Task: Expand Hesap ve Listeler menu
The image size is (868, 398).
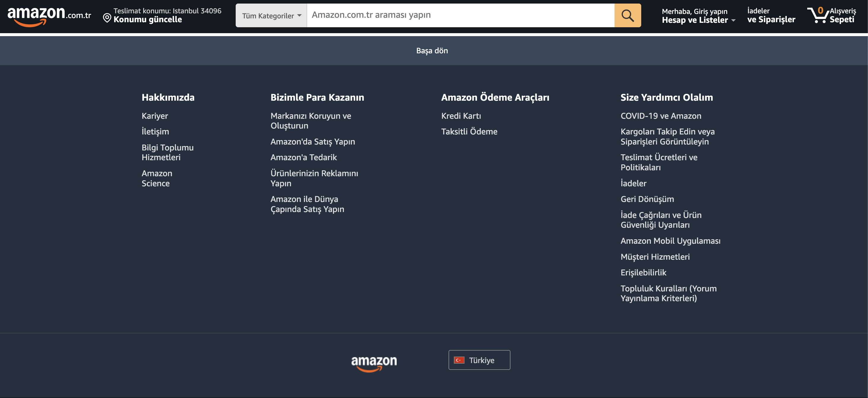Action: coord(698,16)
